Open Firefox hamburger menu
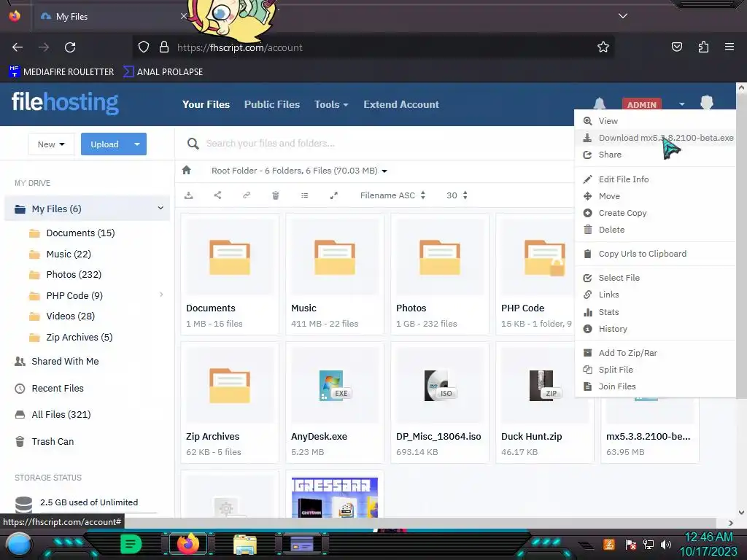747x560 pixels. tap(729, 47)
